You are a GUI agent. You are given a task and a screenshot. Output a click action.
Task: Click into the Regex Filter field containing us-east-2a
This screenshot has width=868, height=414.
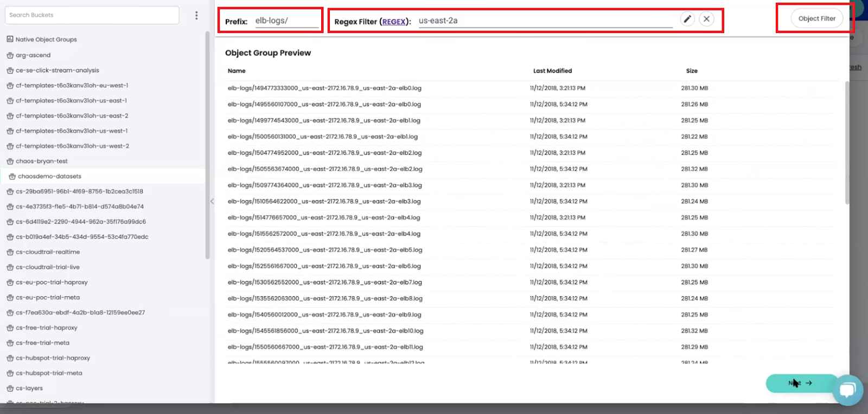[x=545, y=21]
